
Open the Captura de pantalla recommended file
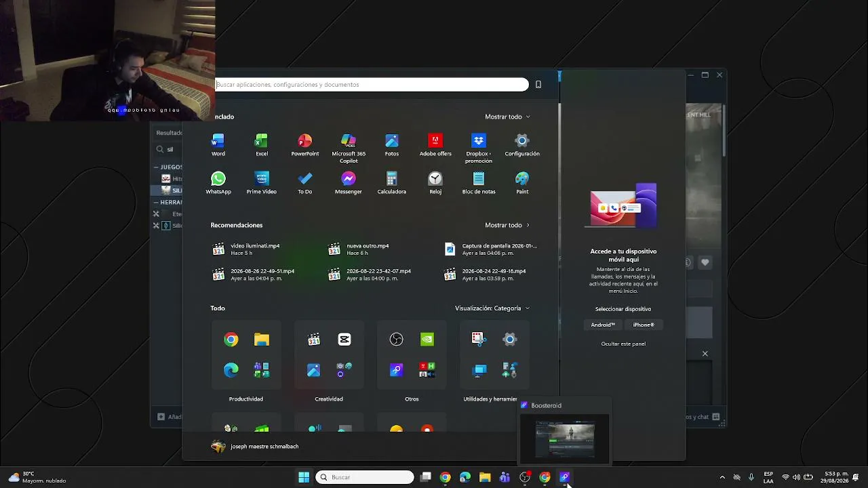(x=491, y=249)
